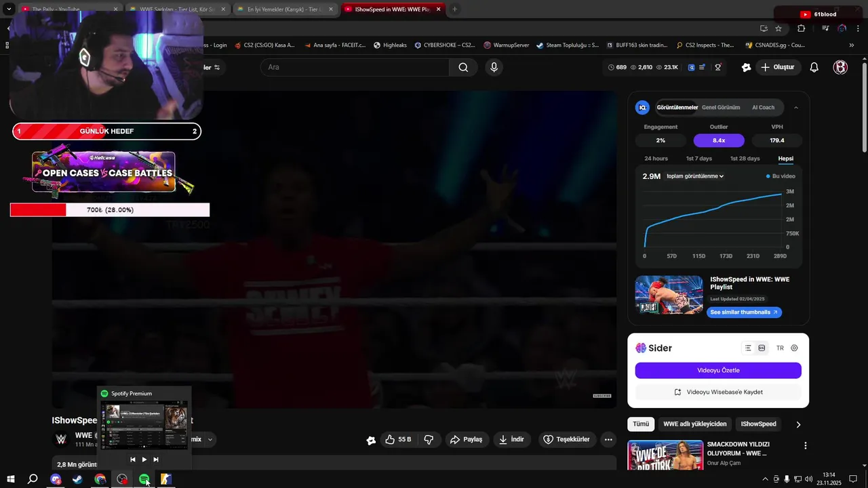Like the video with thumbs-up 55 B
Viewport: 868px width, 488px height.
click(x=398, y=439)
